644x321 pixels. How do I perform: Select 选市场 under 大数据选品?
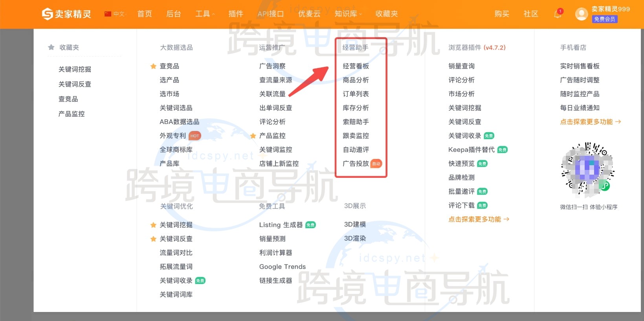click(x=169, y=94)
